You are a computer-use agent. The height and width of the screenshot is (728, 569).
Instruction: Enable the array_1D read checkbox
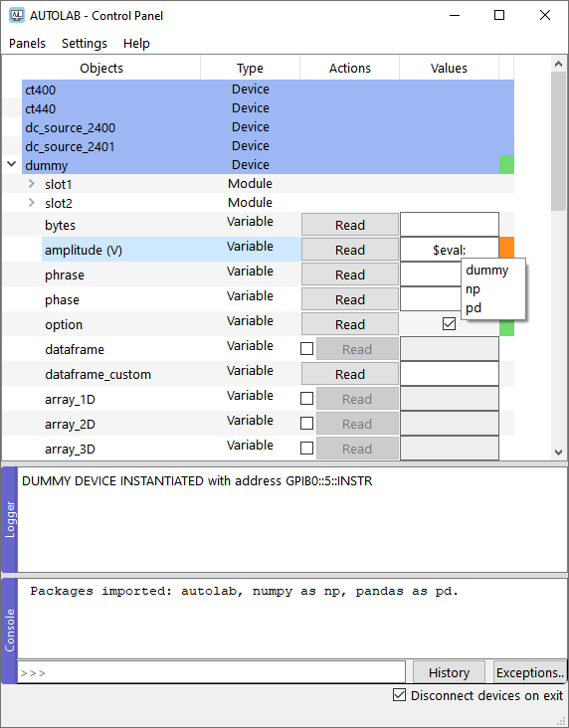(306, 399)
